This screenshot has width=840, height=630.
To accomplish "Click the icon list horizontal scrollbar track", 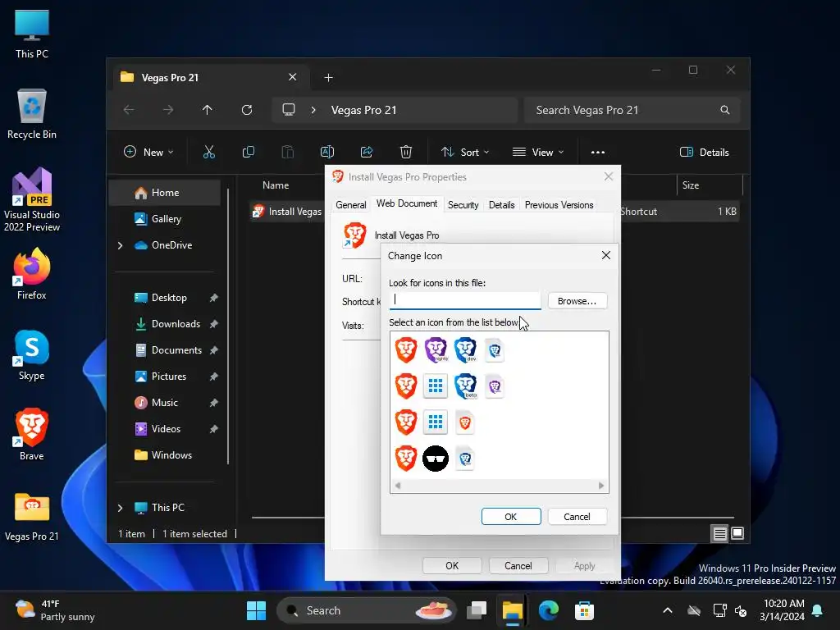I will [x=499, y=486].
